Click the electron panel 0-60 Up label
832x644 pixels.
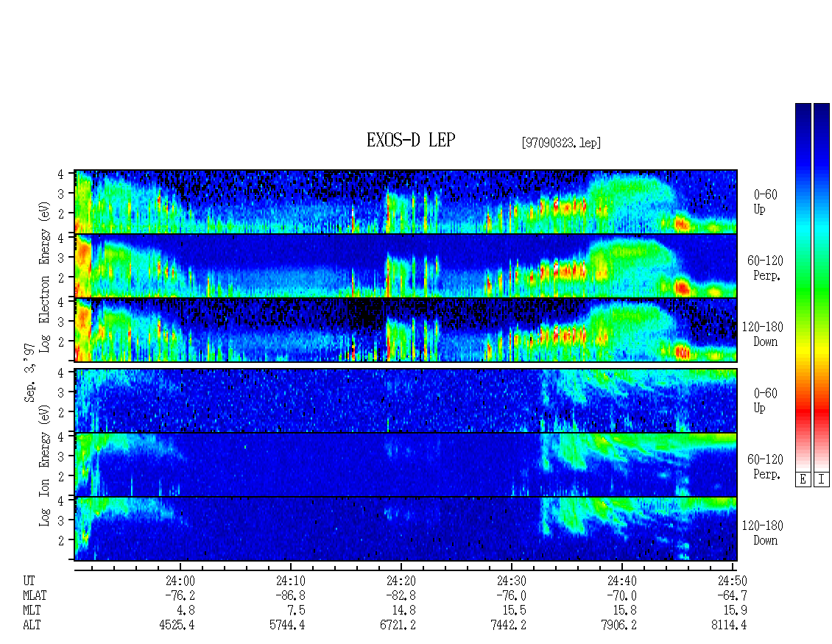point(765,202)
